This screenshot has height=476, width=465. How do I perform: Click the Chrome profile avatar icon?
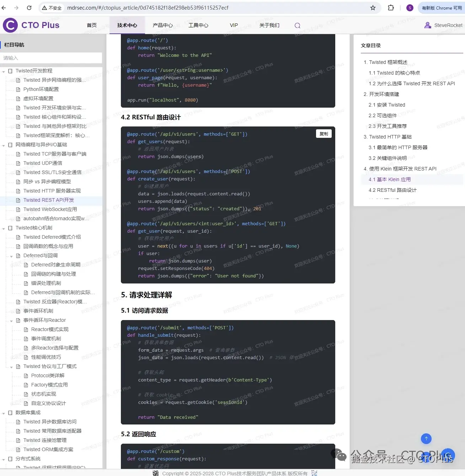coord(410,7)
